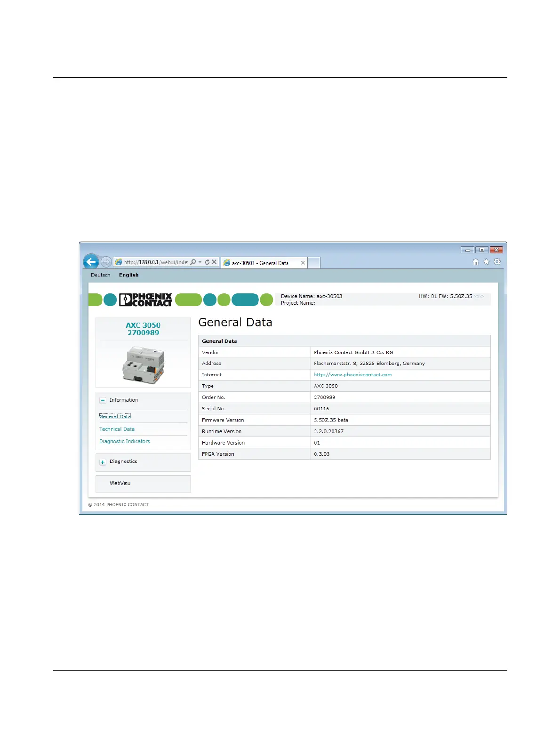Click the AXC 3050 device image
560x745 pixels.
[144, 365]
